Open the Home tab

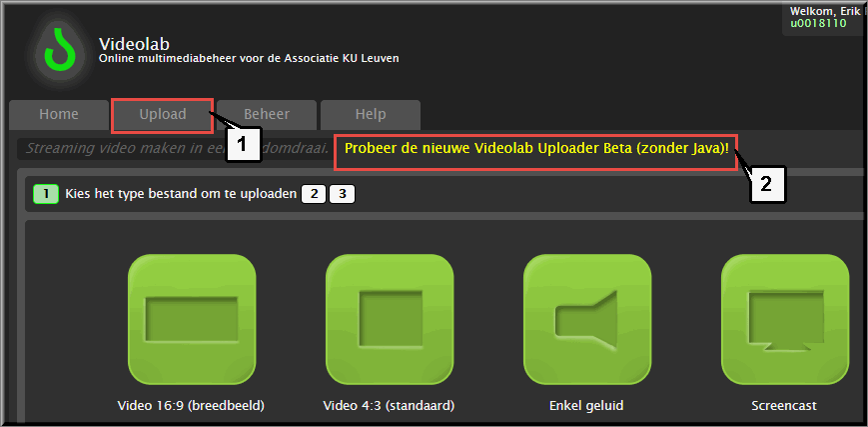click(x=59, y=115)
